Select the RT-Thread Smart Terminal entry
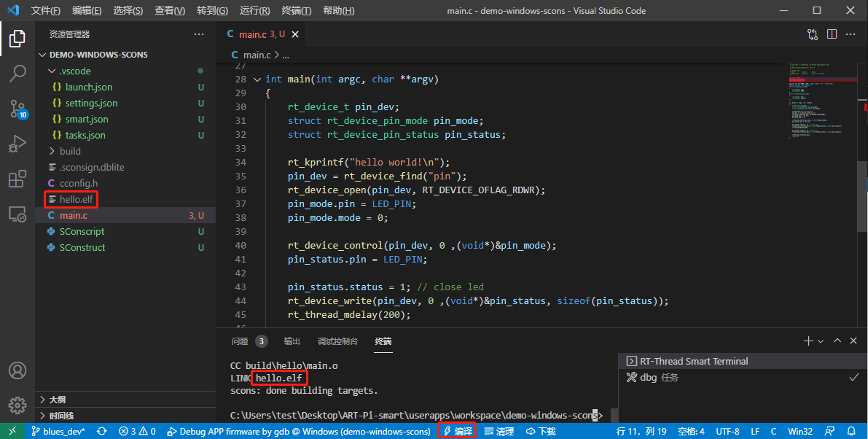 [693, 361]
